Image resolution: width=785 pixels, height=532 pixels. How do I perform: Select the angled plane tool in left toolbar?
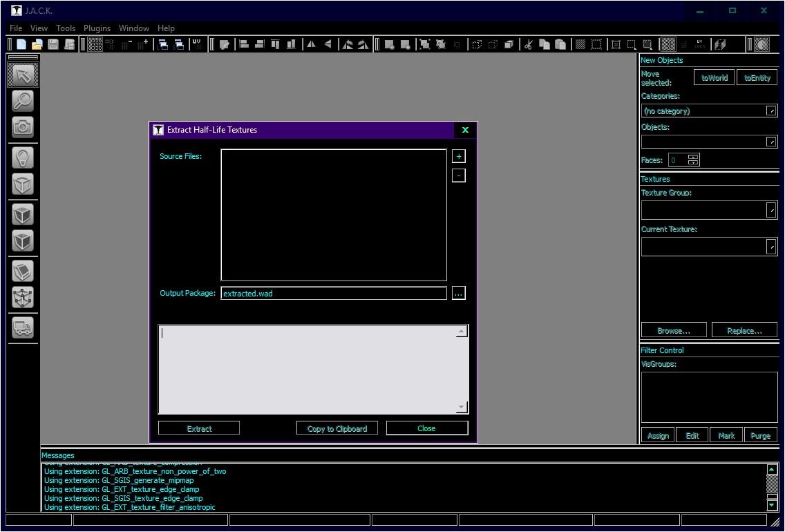click(23, 271)
